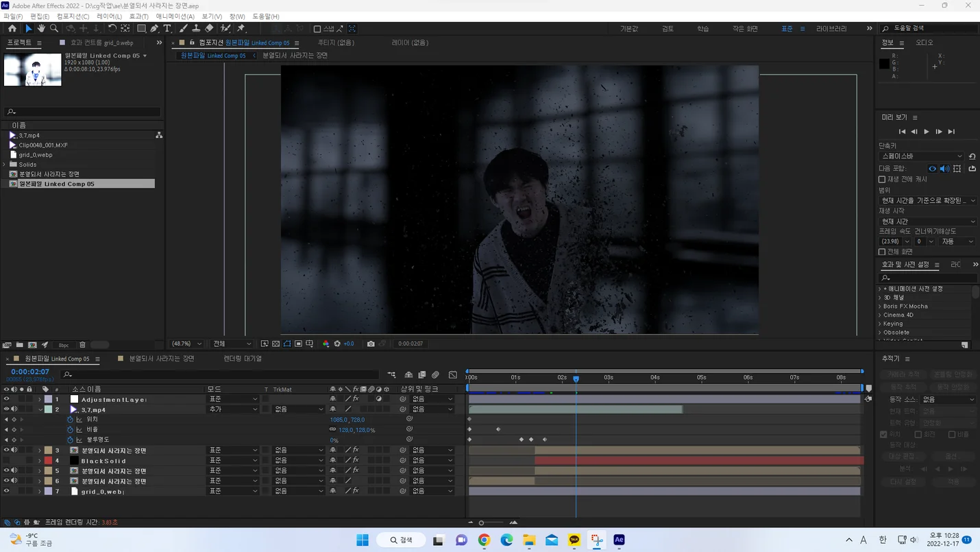Hide the AdjustmentLayer layer with eye icon

(x=6, y=399)
